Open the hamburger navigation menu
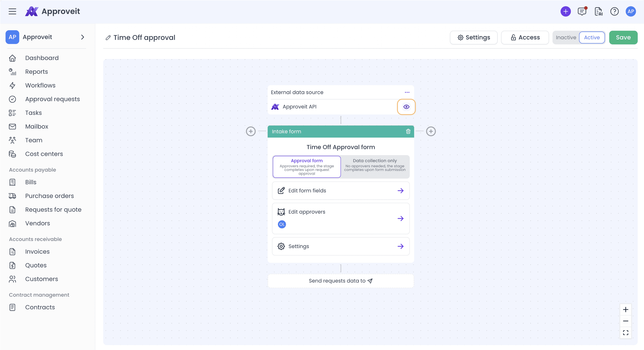Viewport: 644px width, 350px height. (x=12, y=12)
